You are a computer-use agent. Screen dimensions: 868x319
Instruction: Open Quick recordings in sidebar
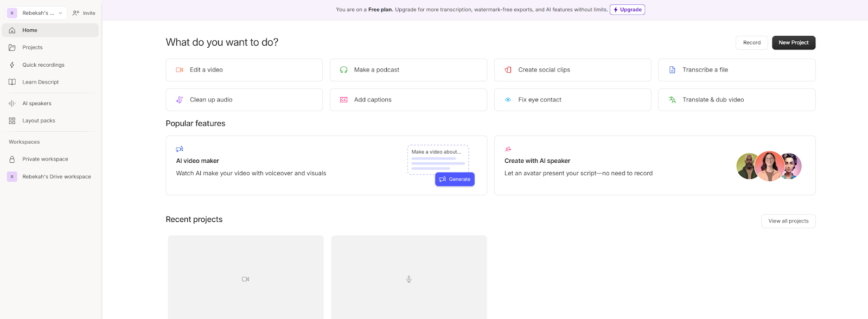[50, 65]
